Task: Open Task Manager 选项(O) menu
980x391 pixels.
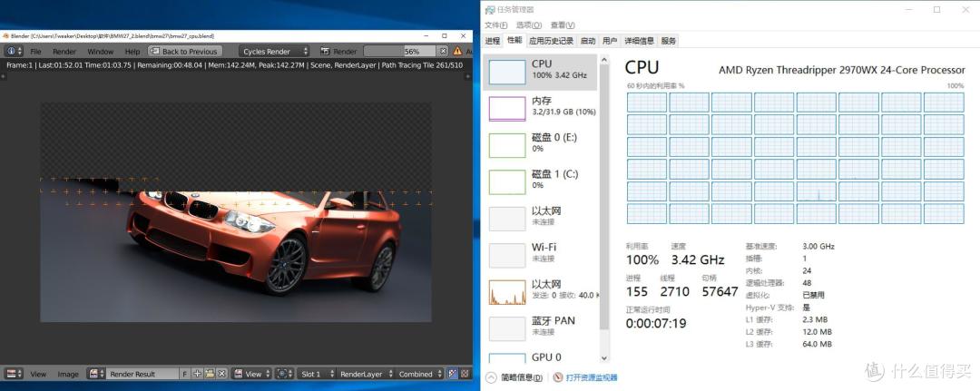Action: [529, 25]
